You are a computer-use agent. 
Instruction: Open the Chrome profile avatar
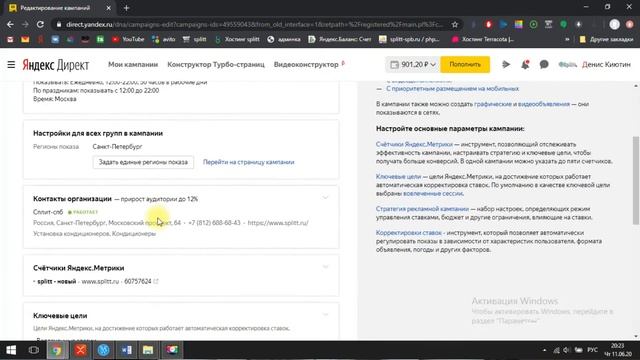(x=614, y=24)
